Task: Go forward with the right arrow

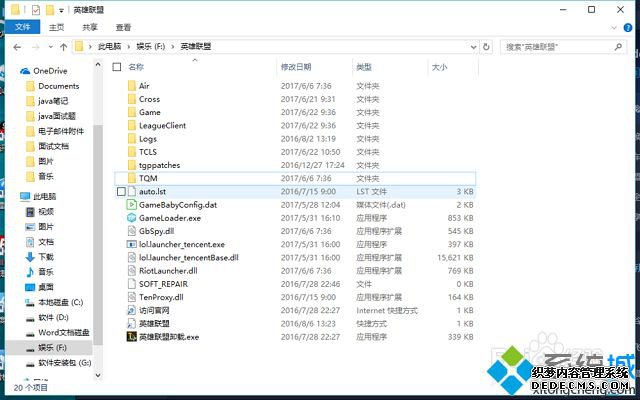Action: pyautogui.click(x=36, y=47)
